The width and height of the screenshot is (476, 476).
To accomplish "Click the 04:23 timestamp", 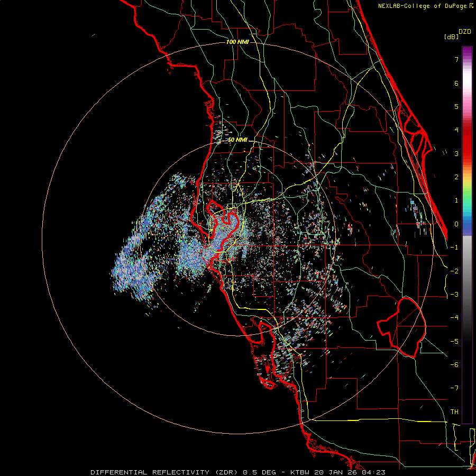I will click(x=373, y=472).
